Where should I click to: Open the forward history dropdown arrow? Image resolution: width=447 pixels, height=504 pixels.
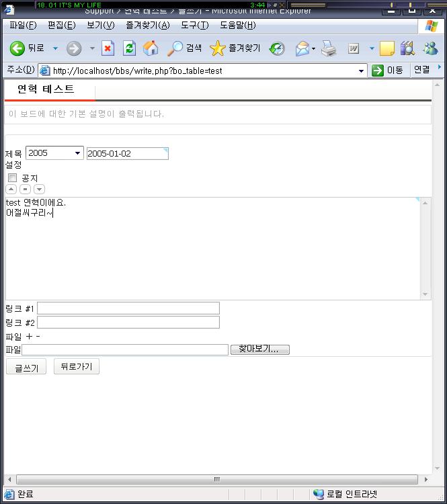(x=92, y=48)
